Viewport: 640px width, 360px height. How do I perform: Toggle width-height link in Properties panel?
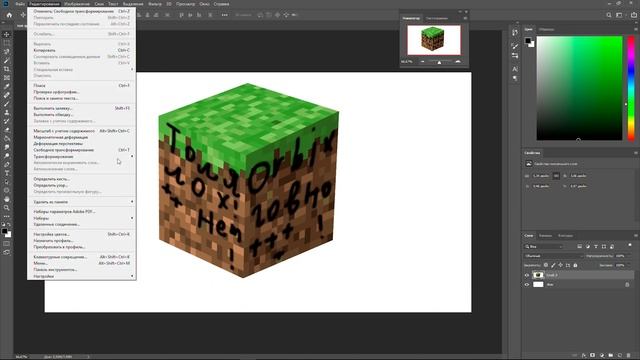pyautogui.click(x=556, y=176)
